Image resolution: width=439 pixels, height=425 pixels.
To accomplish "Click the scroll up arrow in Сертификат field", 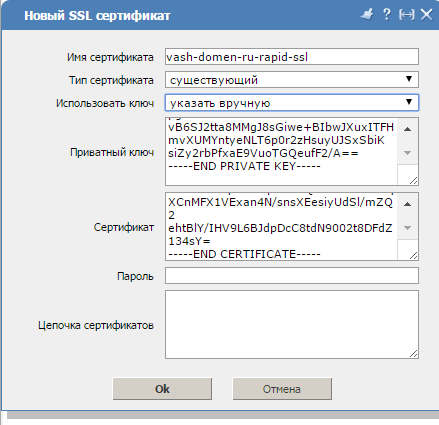I will (407, 204).
